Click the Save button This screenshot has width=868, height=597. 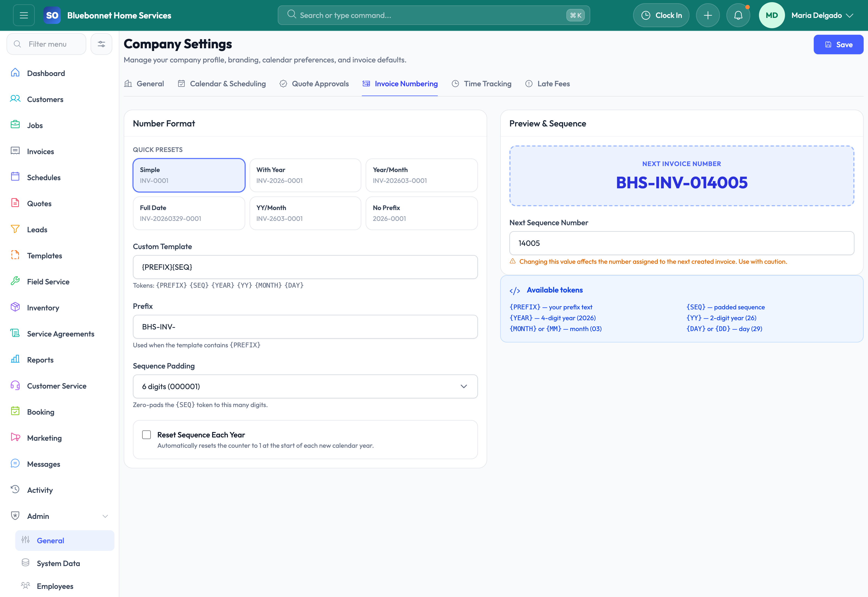838,45
